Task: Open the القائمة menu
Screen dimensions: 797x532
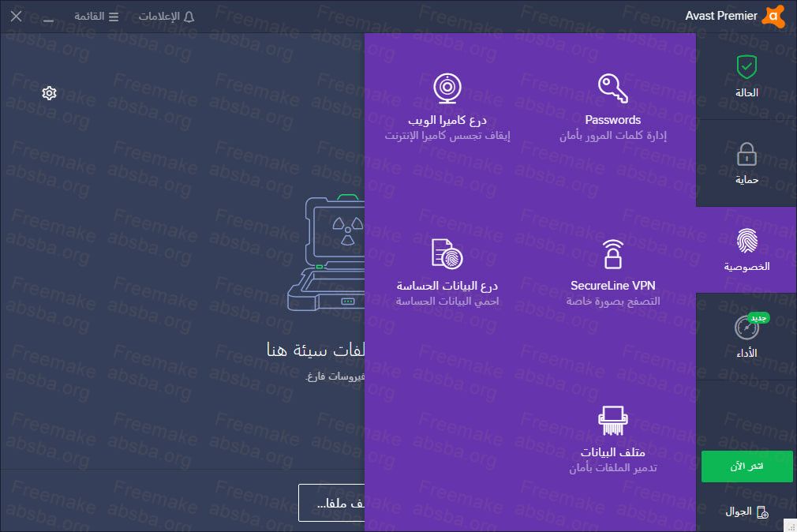Action: click(x=96, y=17)
